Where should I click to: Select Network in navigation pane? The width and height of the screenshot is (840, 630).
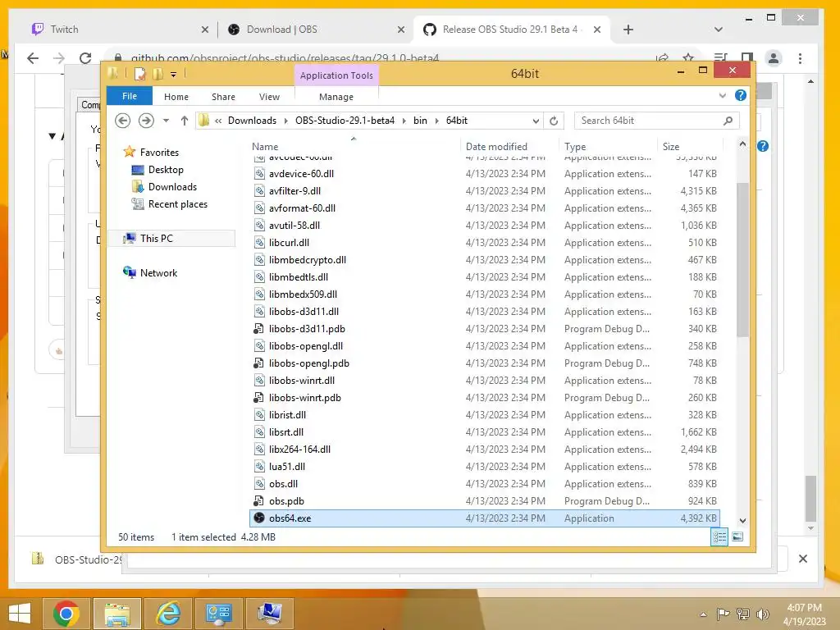tap(158, 272)
